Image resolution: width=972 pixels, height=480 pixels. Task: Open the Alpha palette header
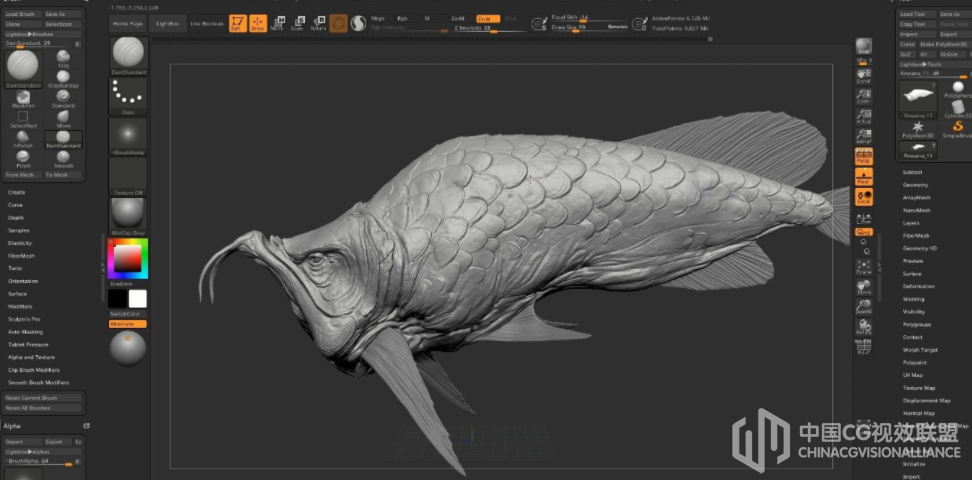click(12, 426)
